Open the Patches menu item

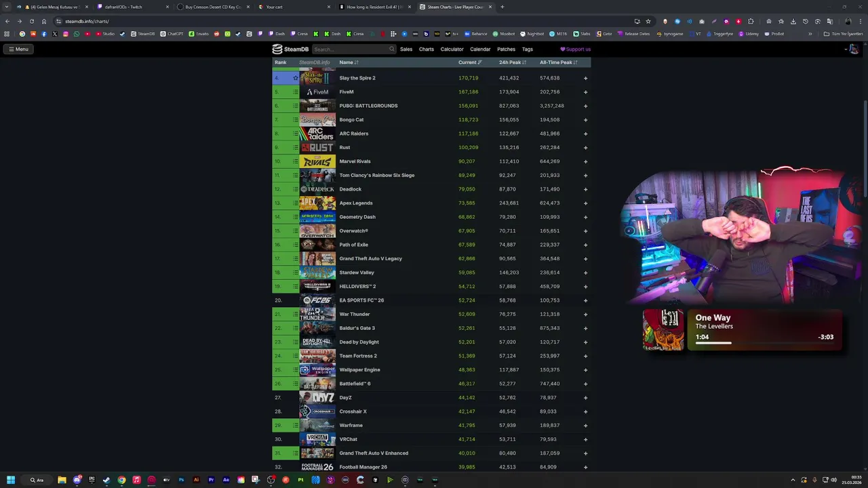tap(506, 49)
